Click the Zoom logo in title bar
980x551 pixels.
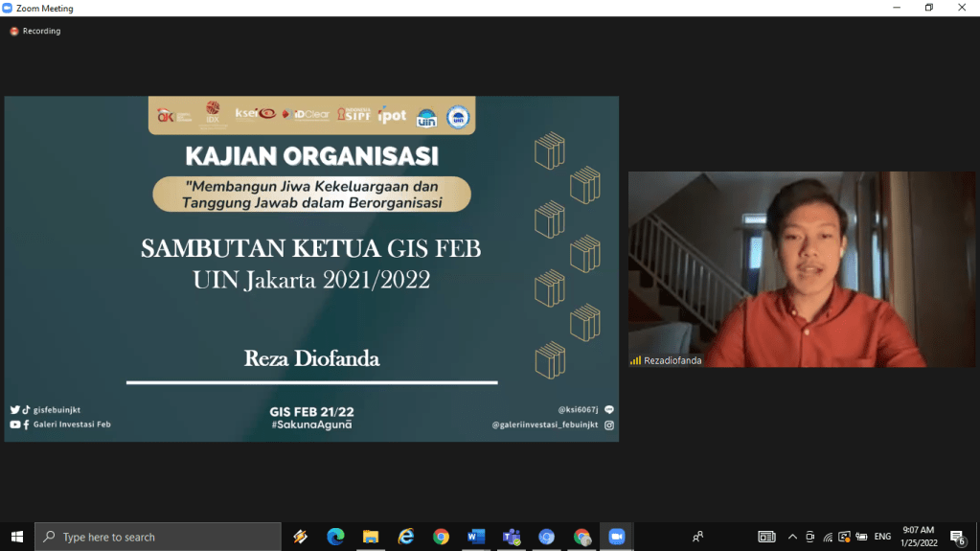click(x=8, y=9)
